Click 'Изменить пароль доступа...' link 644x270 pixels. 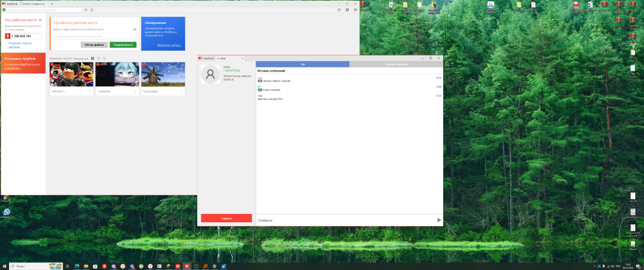pos(20,44)
